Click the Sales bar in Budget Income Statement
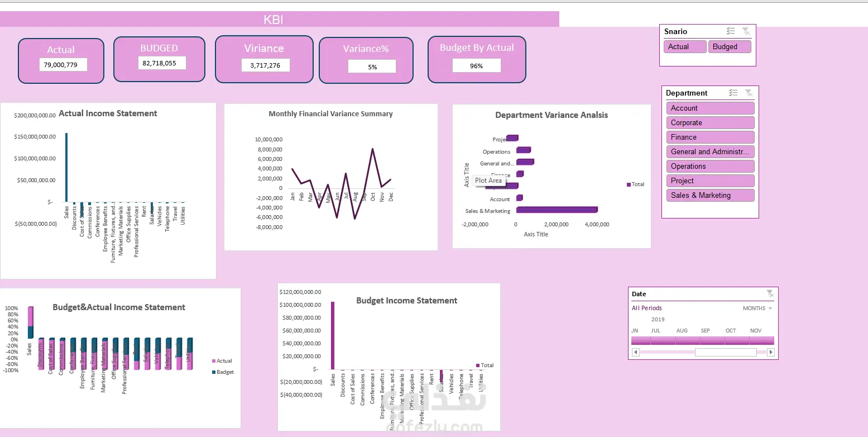 pyautogui.click(x=333, y=335)
